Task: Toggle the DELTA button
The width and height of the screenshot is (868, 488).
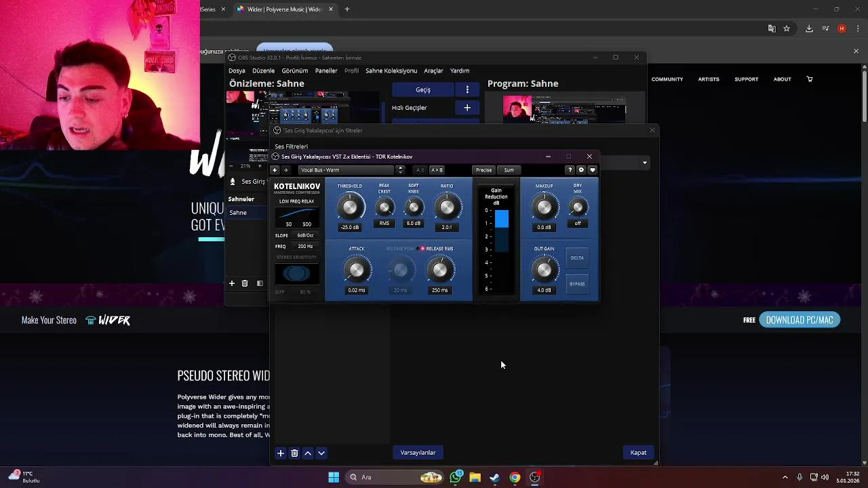Action: pos(577,258)
